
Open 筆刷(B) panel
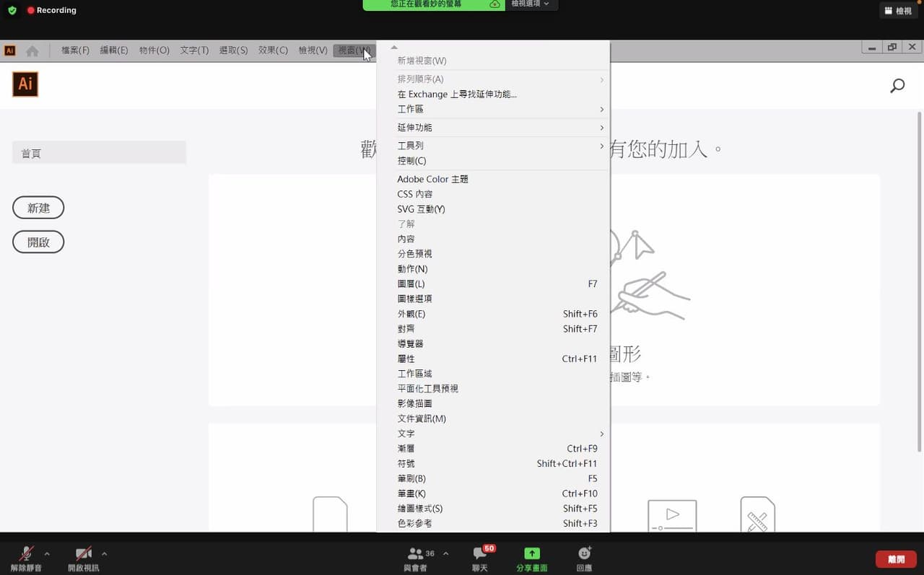(x=494, y=478)
